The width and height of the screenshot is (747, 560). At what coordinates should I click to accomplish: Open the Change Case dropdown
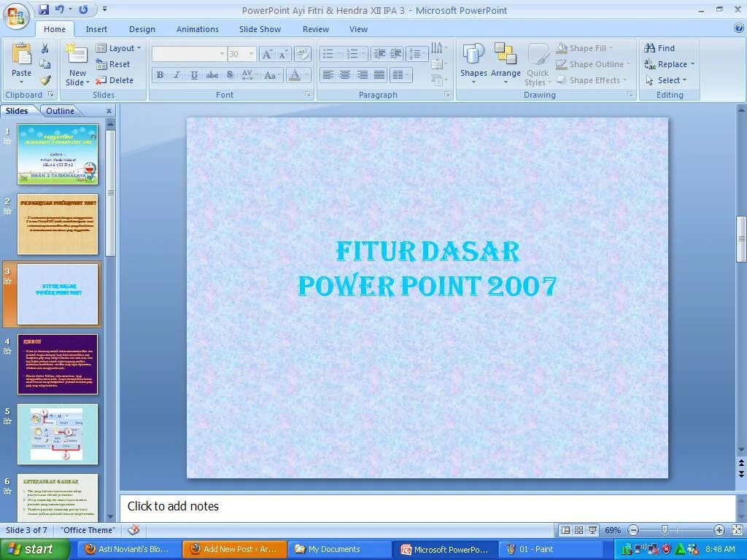(272, 75)
